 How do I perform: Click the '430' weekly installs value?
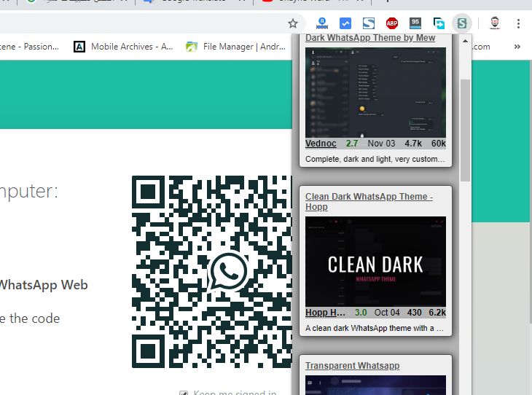[x=414, y=313]
